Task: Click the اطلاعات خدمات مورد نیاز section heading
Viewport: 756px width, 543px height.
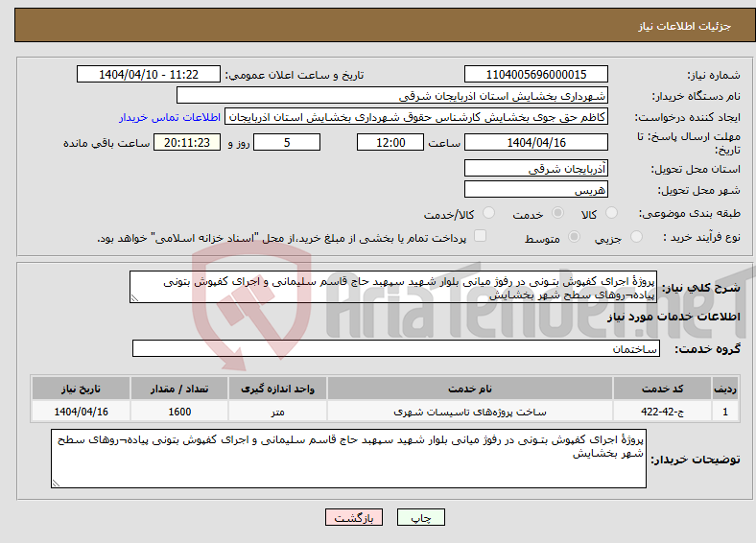Action: point(673,317)
